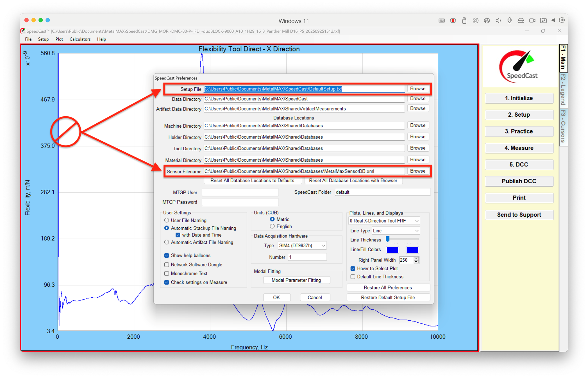Click the green macOS zoom dot

click(41, 20)
